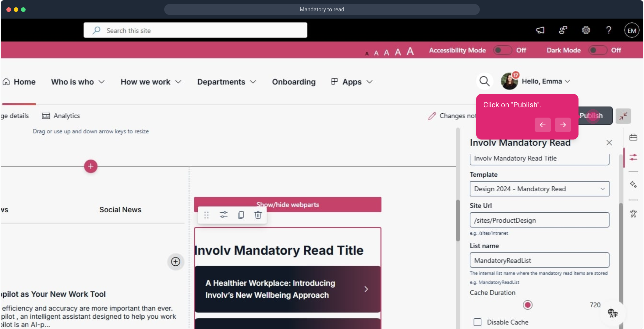The height and width of the screenshot is (329, 644).
Task: Click the grey circled plus add webpart button
Action: [x=175, y=262]
